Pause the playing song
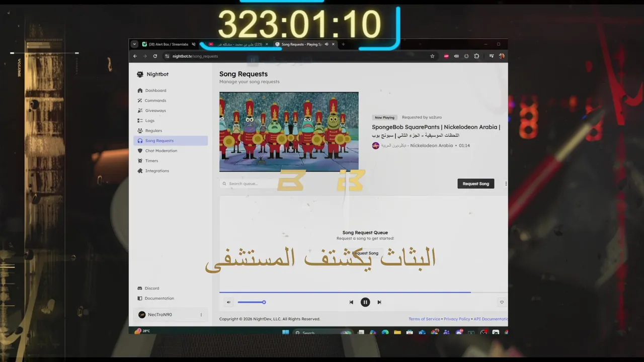Screen dimensions: 644x362 tap(365, 302)
